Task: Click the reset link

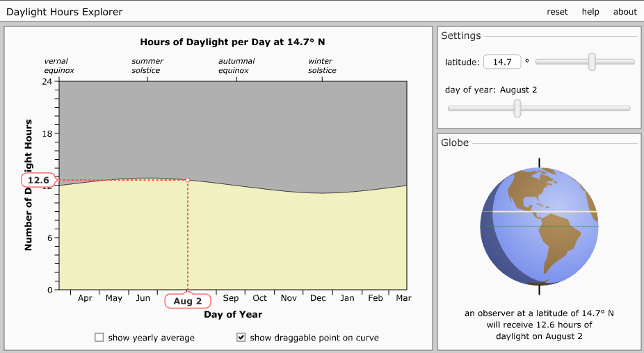Action: point(557,12)
